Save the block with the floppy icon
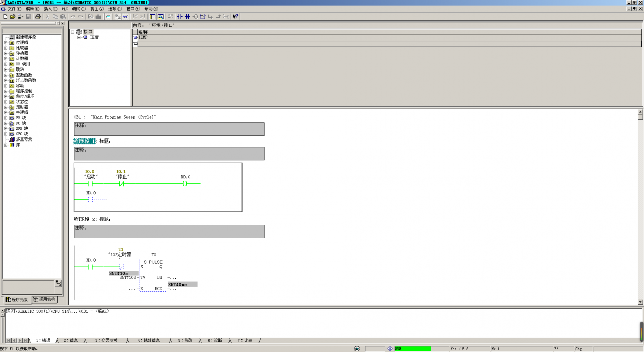 click(28, 17)
